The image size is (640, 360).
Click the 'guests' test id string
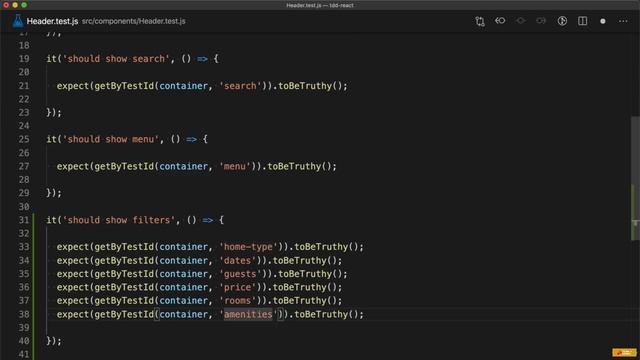coord(240,274)
